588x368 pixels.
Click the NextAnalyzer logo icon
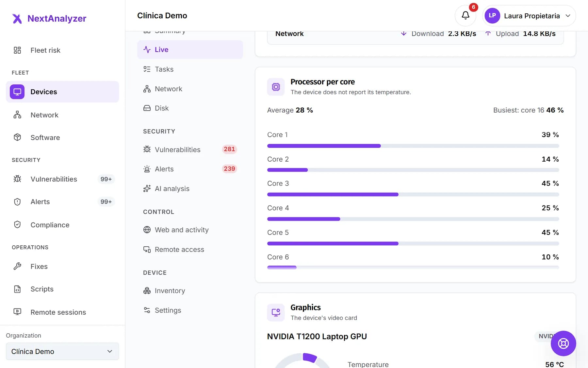coord(17,19)
